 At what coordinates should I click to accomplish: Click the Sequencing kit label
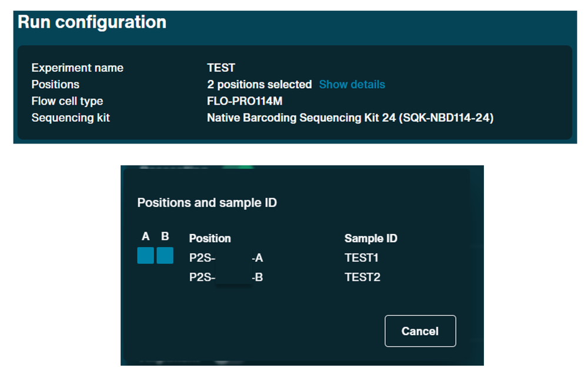[x=71, y=118]
